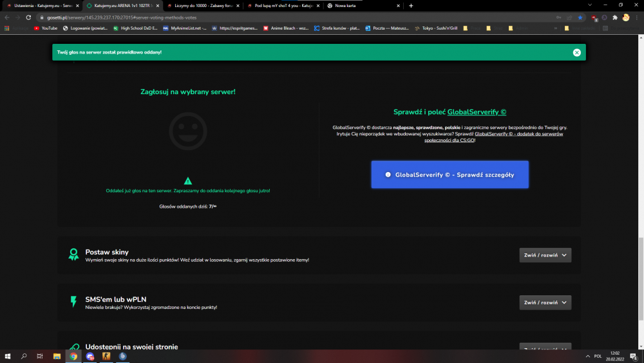Image resolution: width=644 pixels, height=363 pixels.
Task: Open the Windows notification center
Action: [x=634, y=357]
